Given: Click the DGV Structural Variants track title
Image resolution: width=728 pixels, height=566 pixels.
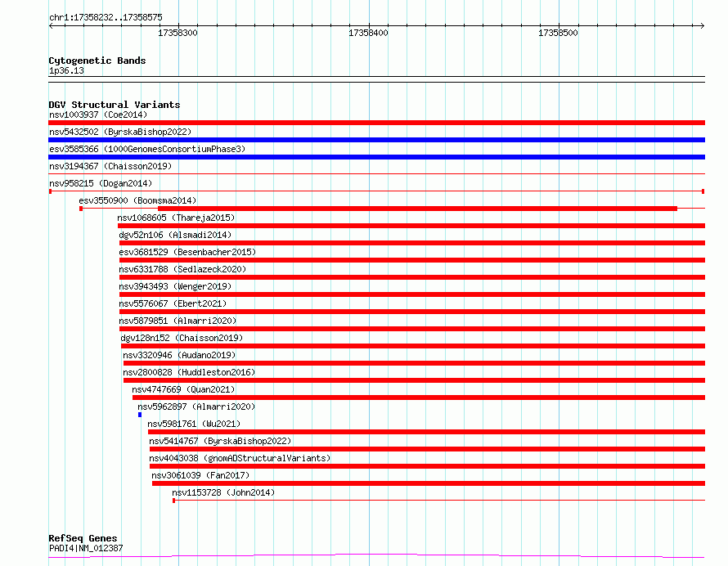Looking at the screenshot, I should (115, 105).
